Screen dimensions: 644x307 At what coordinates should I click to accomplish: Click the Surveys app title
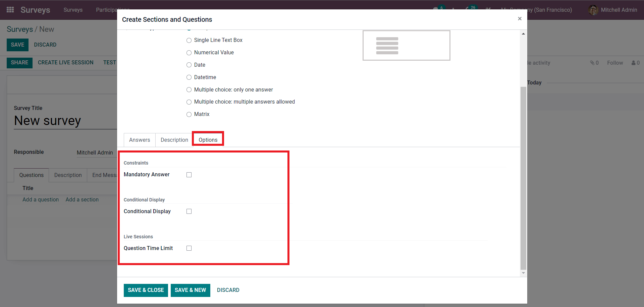[35, 10]
